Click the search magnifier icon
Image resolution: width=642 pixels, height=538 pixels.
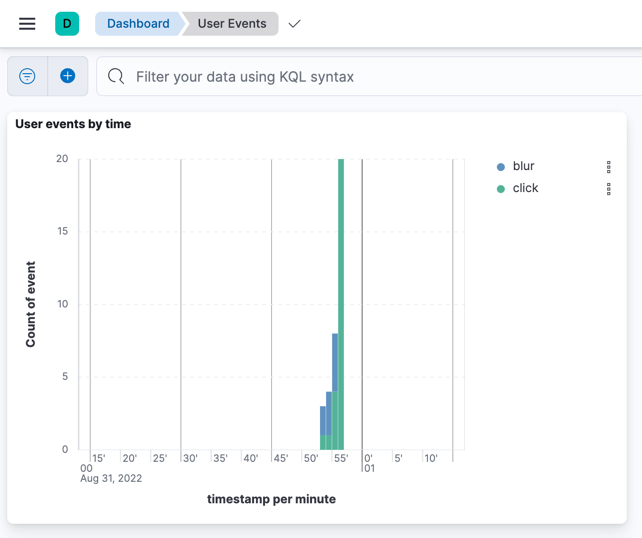(116, 76)
